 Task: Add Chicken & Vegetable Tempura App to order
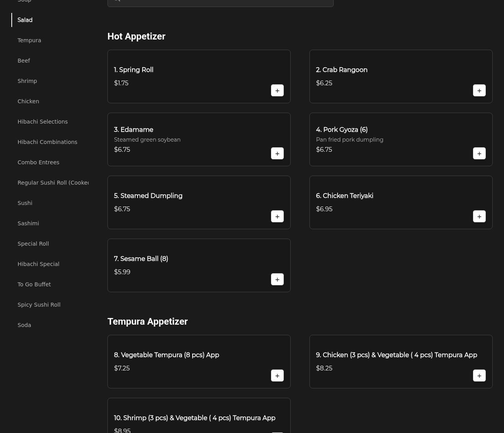click(479, 376)
